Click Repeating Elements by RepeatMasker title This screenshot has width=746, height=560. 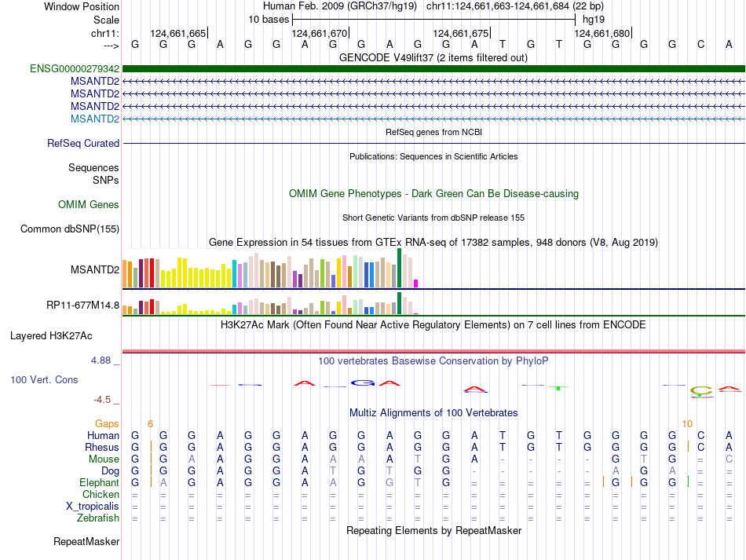tap(433, 530)
